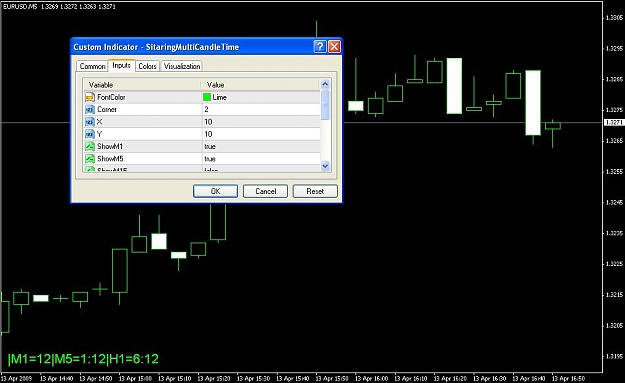The width and height of the screenshot is (625, 383).
Task: Click the Corner variable type icon
Action: [x=90, y=110]
